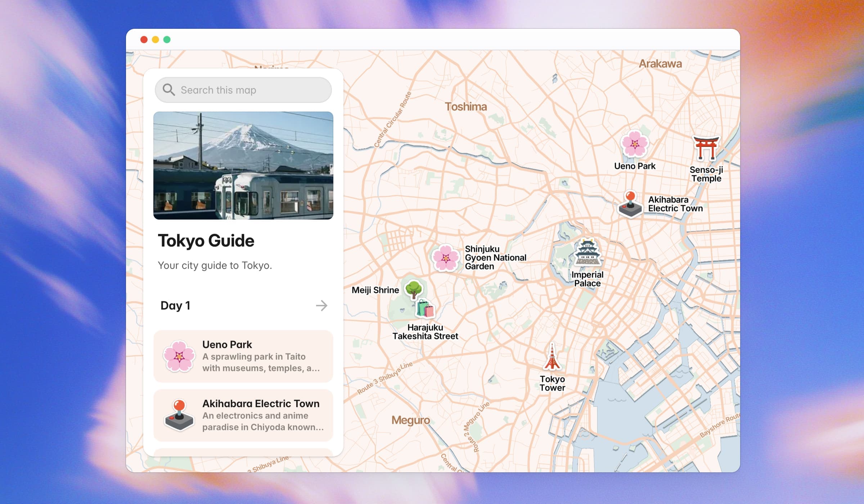The height and width of the screenshot is (504, 864).
Task: Minimize the window with the yellow button
Action: [x=156, y=40]
